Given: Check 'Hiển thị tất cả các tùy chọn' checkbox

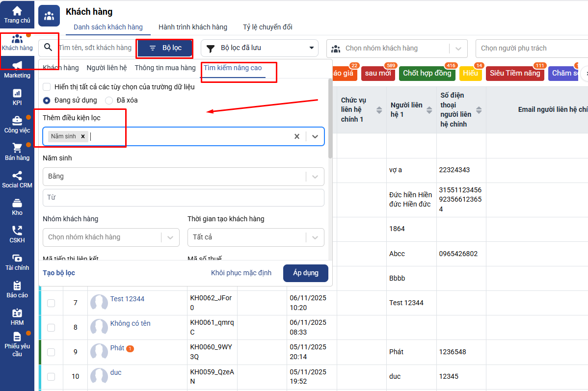Looking at the screenshot, I should (47, 87).
